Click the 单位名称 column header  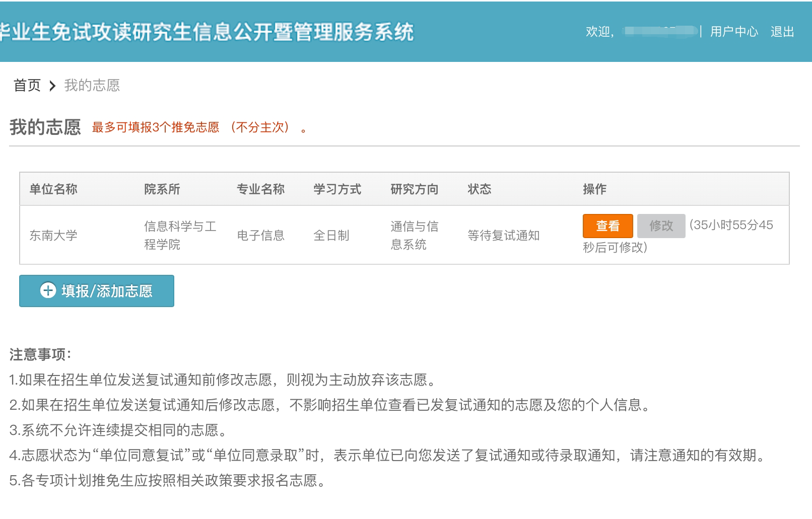(x=53, y=189)
